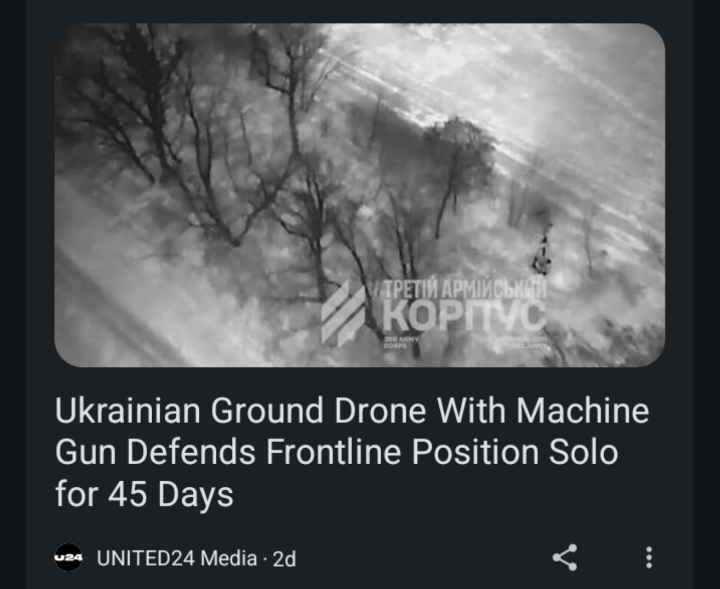The height and width of the screenshot is (589, 720).
Task: Visit the UNITED24 Media source name
Action: (x=177, y=559)
